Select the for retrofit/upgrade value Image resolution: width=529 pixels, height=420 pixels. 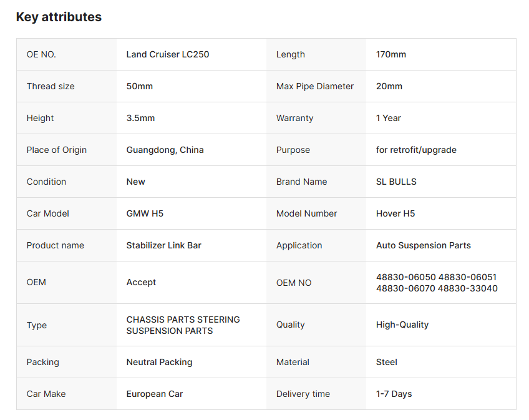coord(416,150)
